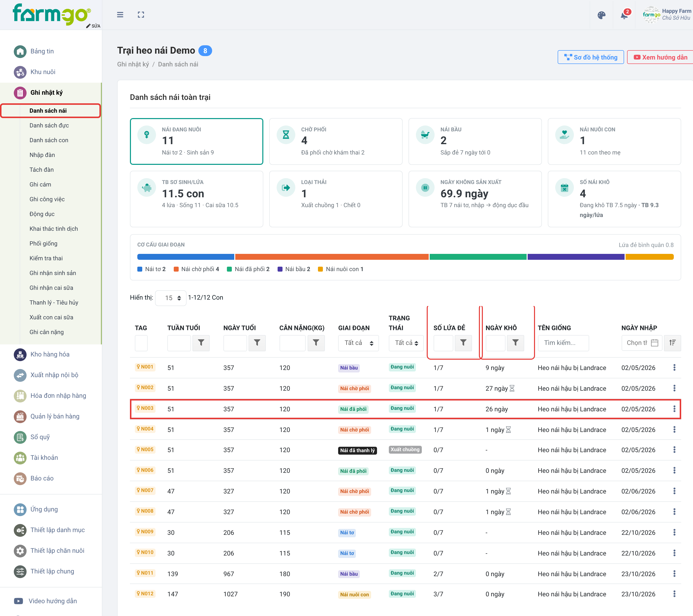Click the Thiết lập chung sliders icon

[20, 571]
